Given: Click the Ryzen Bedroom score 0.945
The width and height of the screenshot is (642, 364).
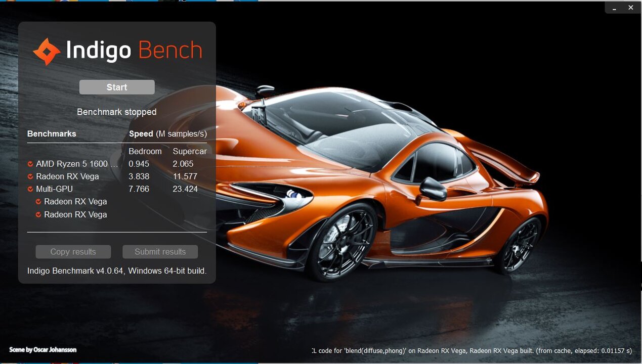Looking at the screenshot, I should click(139, 164).
